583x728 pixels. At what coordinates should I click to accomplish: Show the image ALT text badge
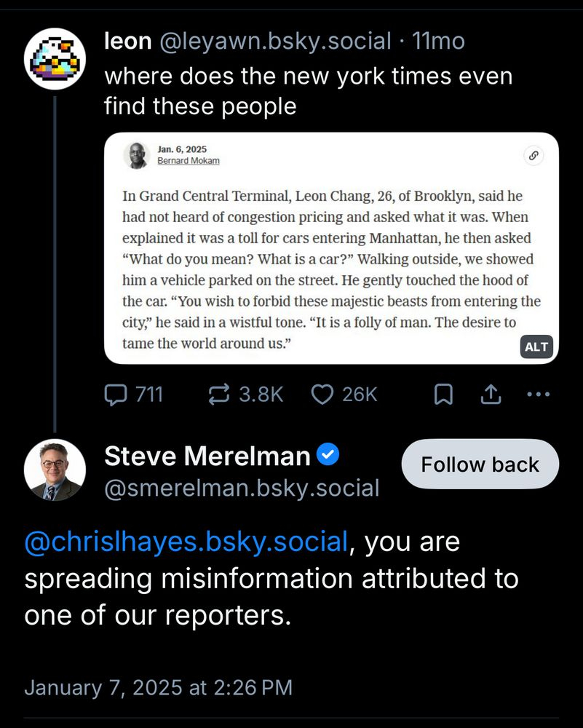(536, 347)
